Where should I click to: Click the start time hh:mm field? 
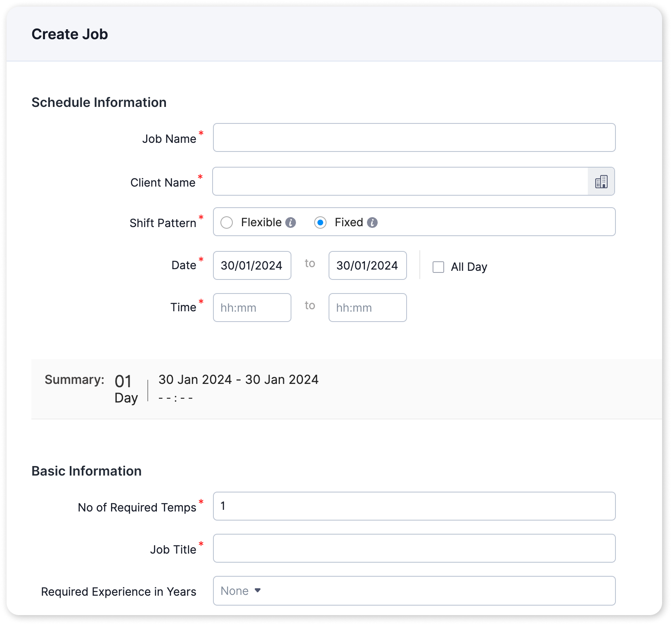pyautogui.click(x=252, y=308)
